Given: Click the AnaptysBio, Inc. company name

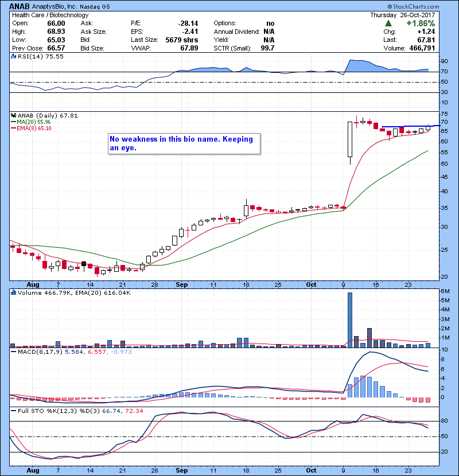Looking at the screenshot, I should click(x=55, y=7).
